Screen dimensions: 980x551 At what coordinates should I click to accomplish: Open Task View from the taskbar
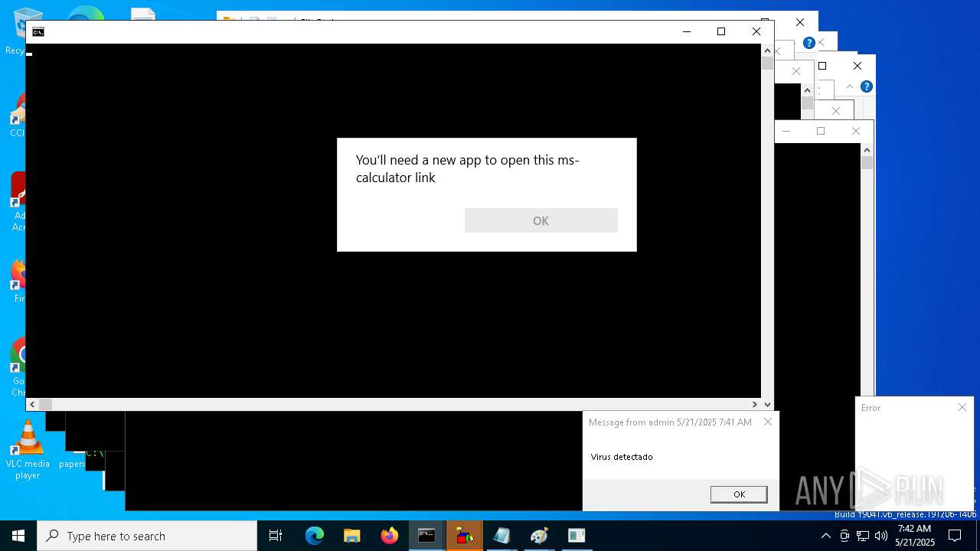pos(276,536)
